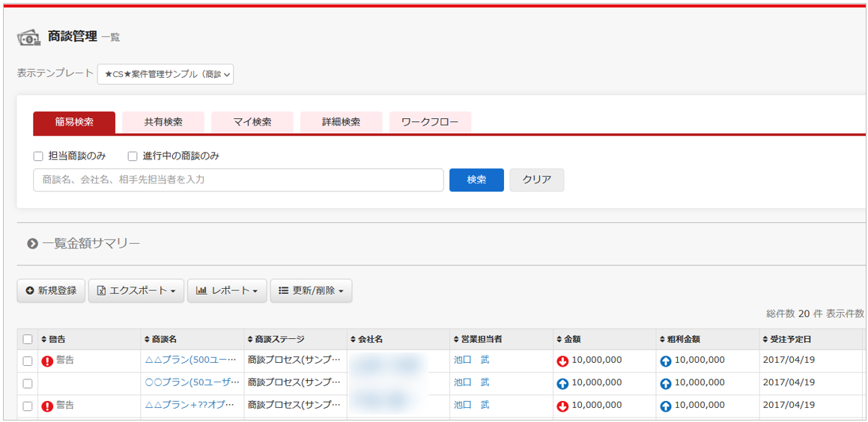Toggle the 進行中の商談のみ checkbox
Viewport: 868px width, 422px height.
(x=133, y=156)
